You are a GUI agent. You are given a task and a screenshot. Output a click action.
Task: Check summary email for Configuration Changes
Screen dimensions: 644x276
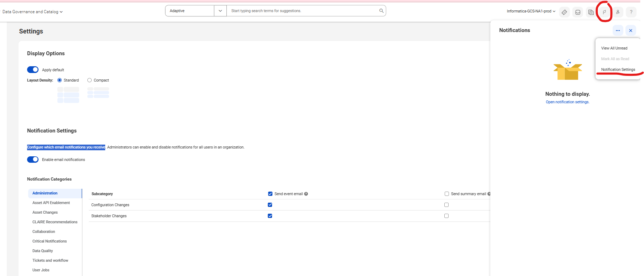[446, 205]
